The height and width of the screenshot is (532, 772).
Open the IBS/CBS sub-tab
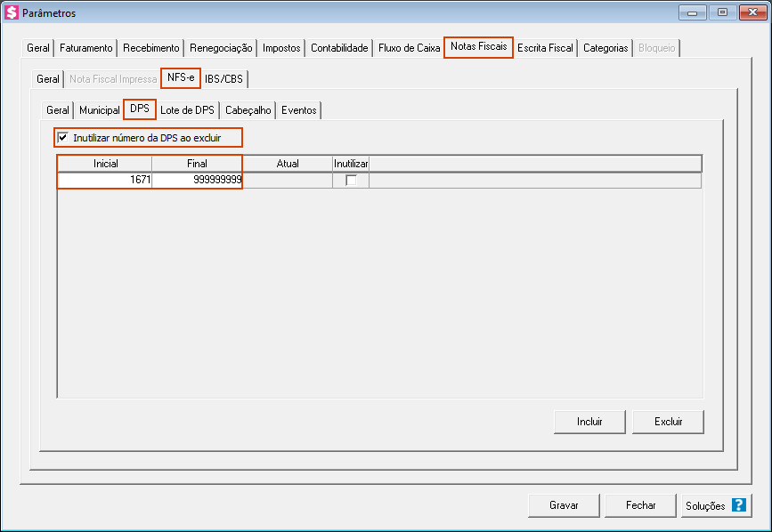[x=223, y=79]
